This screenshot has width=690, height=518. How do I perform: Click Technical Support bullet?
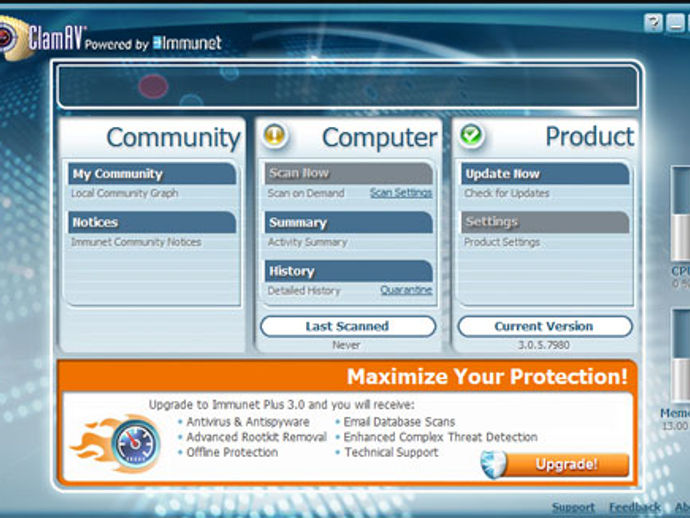point(391,452)
